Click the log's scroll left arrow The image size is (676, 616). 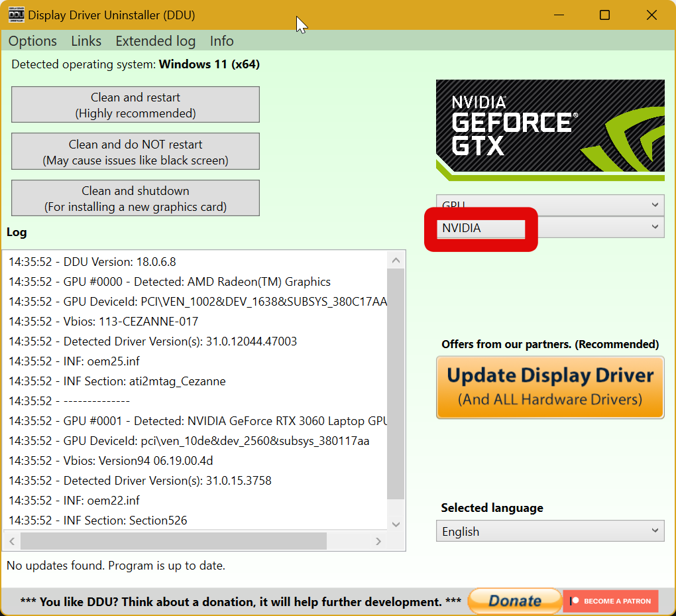(x=12, y=541)
